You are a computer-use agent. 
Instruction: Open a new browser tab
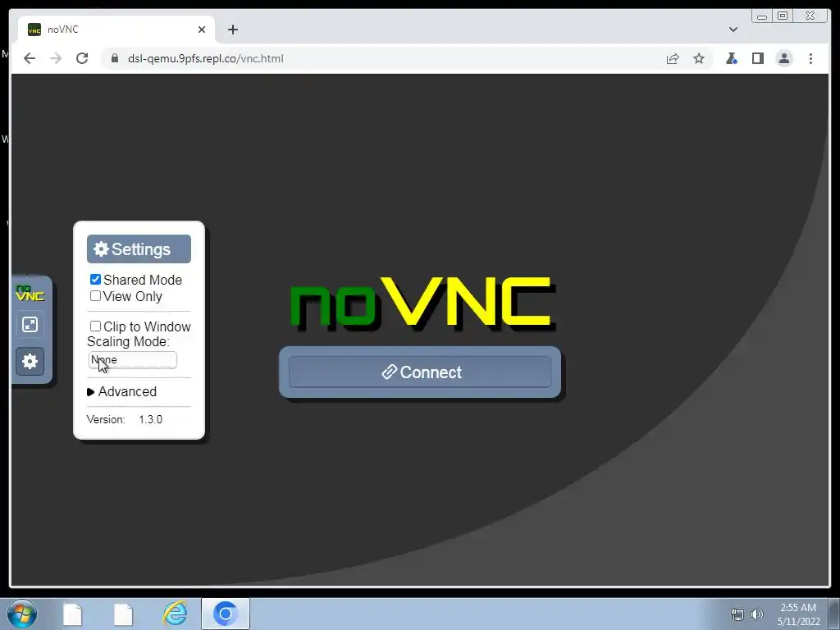tap(232, 30)
